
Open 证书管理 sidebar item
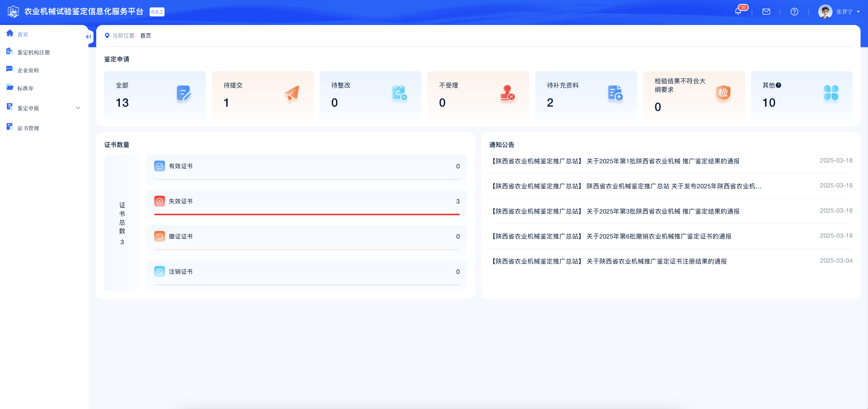[28, 128]
